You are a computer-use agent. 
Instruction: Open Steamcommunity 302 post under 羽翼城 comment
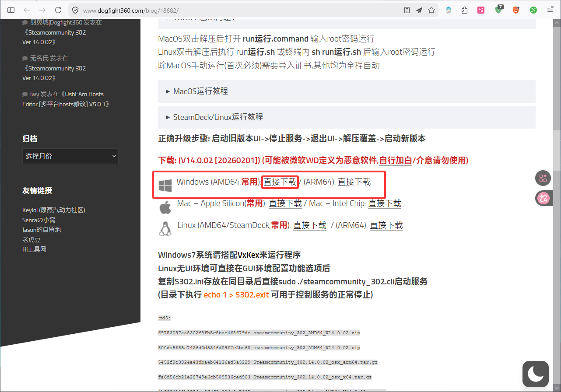pos(54,37)
